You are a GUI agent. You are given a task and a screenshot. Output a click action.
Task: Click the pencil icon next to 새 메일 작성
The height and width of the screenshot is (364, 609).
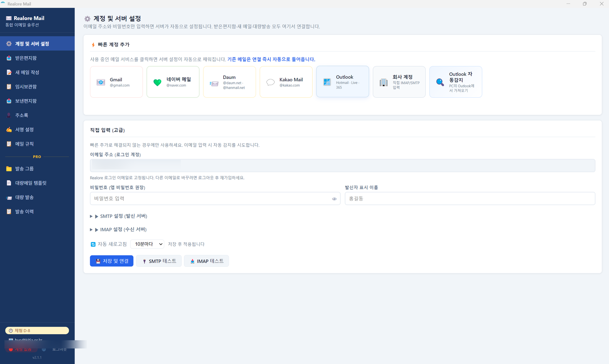(x=9, y=72)
